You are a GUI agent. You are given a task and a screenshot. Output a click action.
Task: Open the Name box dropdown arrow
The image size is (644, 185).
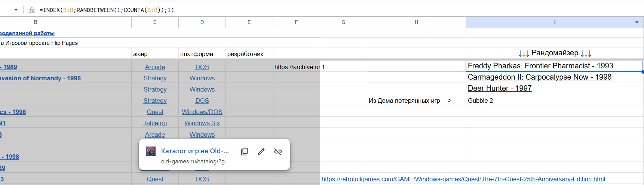[16, 10]
